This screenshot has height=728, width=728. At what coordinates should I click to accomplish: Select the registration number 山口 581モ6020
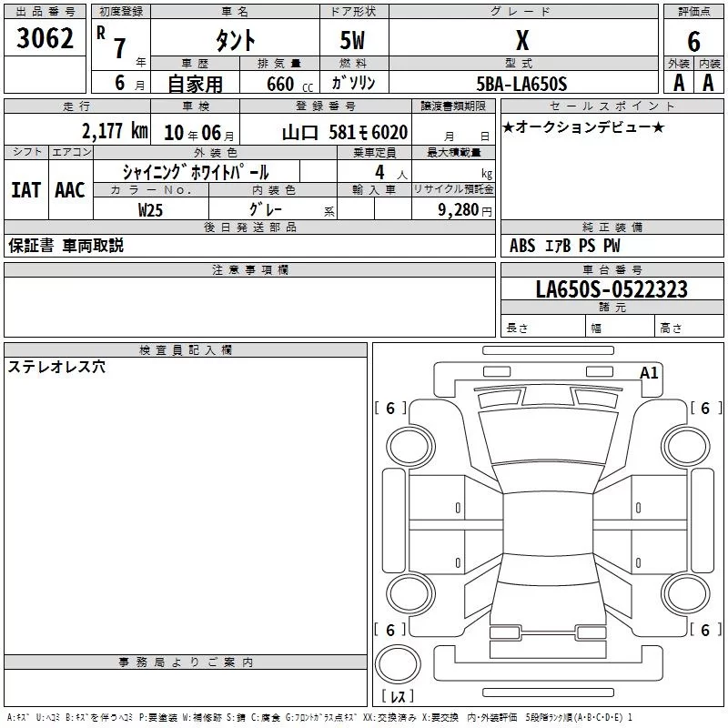345,132
